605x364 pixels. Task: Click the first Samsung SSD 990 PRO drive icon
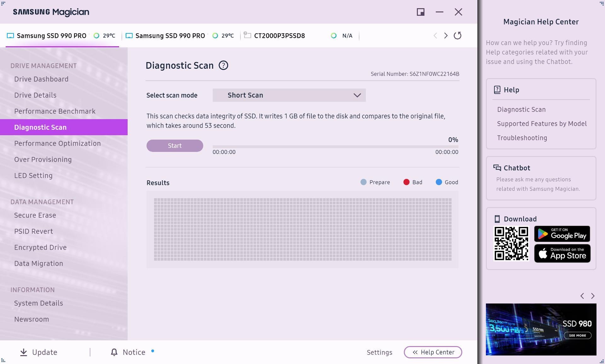click(x=10, y=36)
